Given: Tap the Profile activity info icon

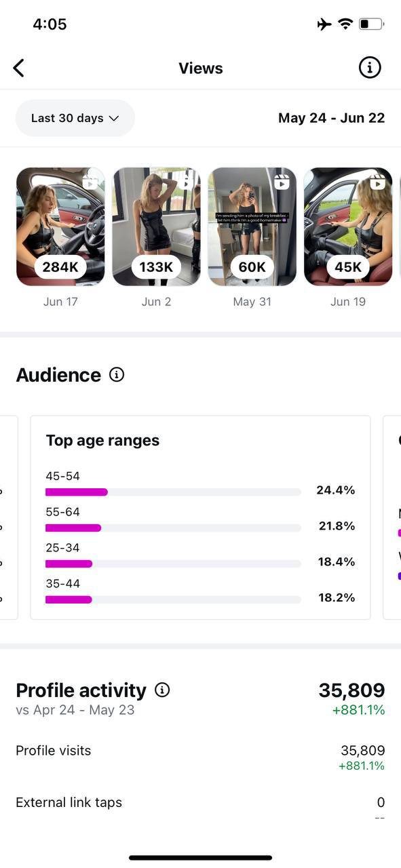Looking at the screenshot, I should pyautogui.click(x=162, y=690).
